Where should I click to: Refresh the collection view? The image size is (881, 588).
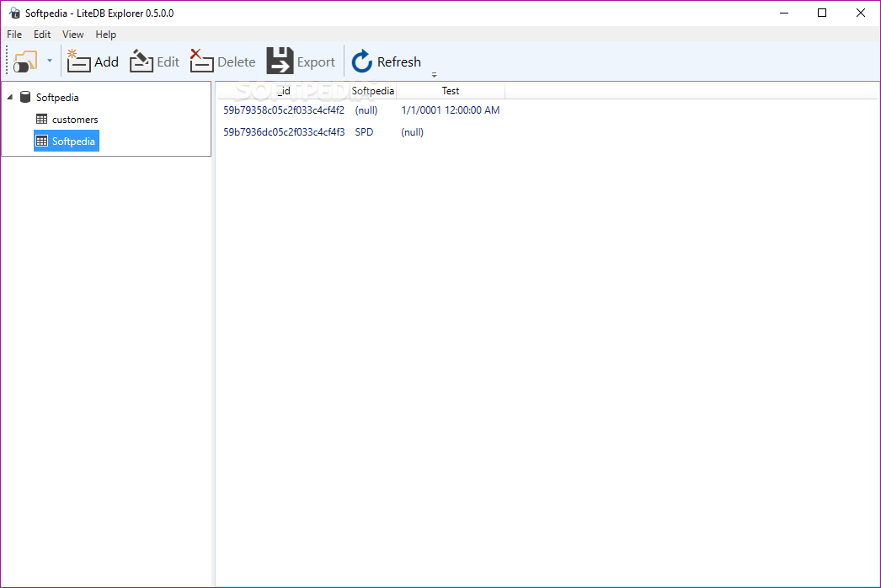pyautogui.click(x=387, y=61)
